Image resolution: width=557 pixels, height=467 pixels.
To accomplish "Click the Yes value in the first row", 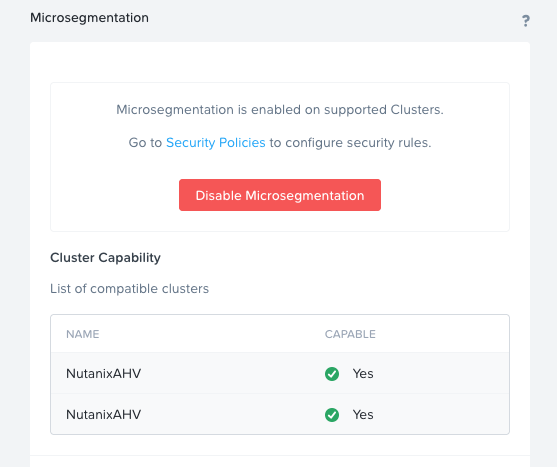I will [x=363, y=374].
